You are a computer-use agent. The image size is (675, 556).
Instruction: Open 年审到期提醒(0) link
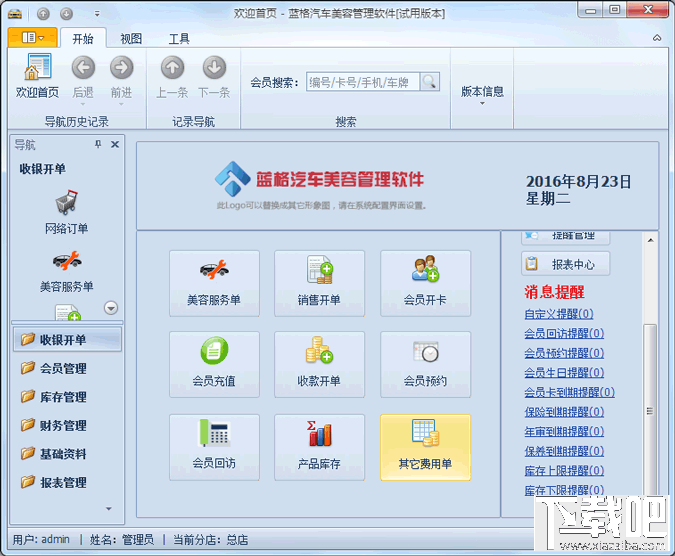[x=564, y=431]
